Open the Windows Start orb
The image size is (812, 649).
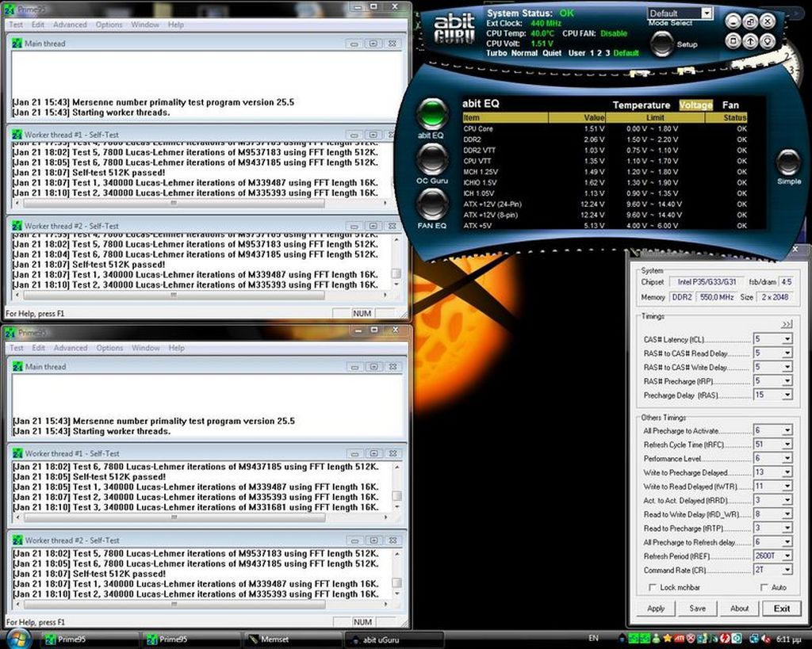click(19, 639)
